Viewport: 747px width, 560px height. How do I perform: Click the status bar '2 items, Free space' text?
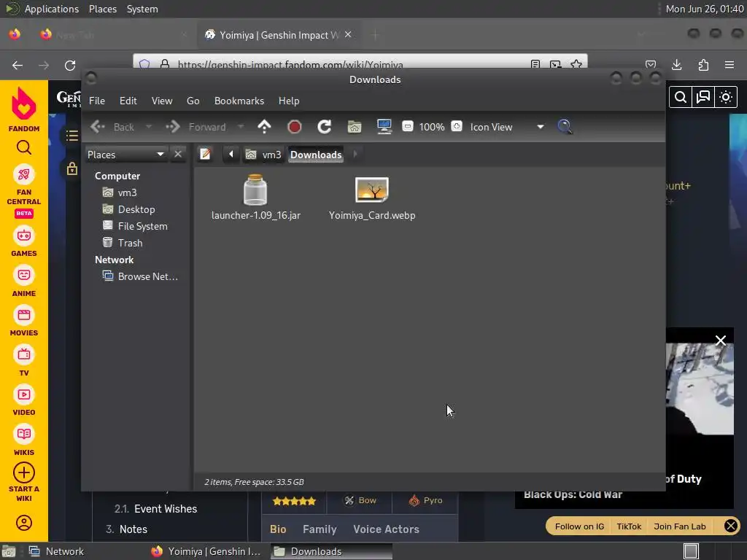(x=254, y=482)
